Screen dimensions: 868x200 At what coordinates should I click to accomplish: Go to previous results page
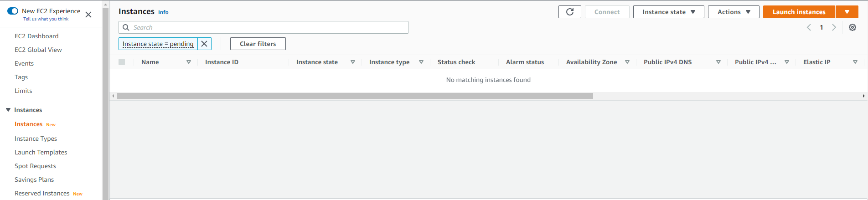809,27
